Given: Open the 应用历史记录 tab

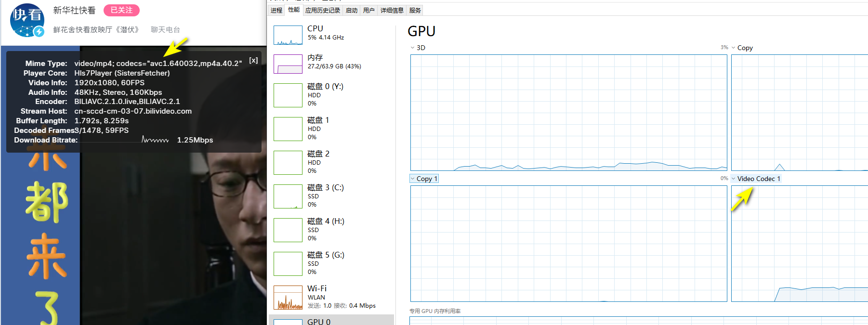Looking at the screenshot, I should click(323, 10).
